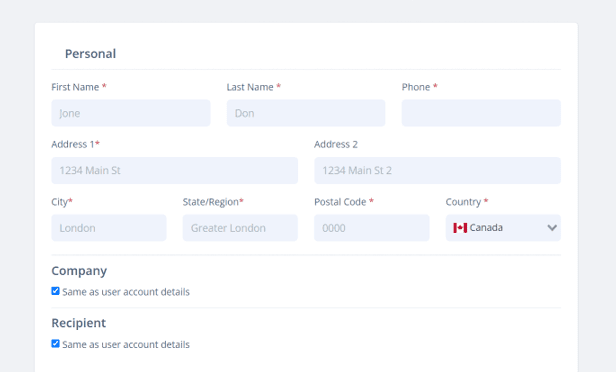Click the City label
The width and height of the screenshot is (616, 372).
click(x=62, y=202)
